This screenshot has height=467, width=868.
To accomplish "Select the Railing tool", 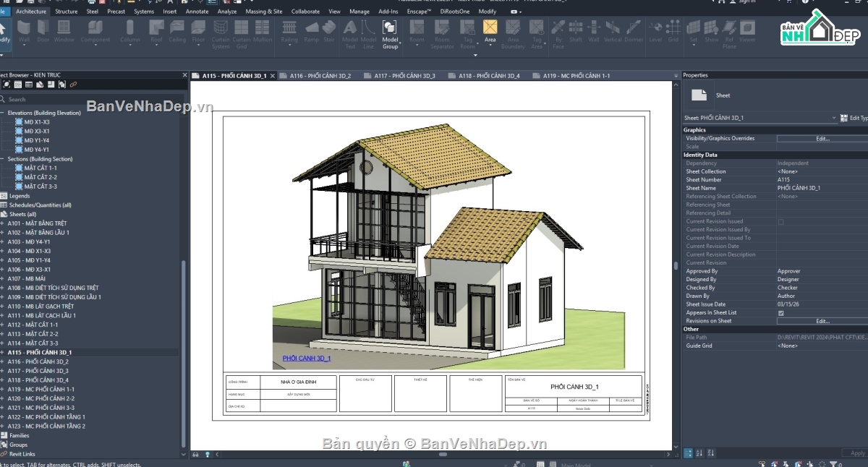I will coord(289,31).
